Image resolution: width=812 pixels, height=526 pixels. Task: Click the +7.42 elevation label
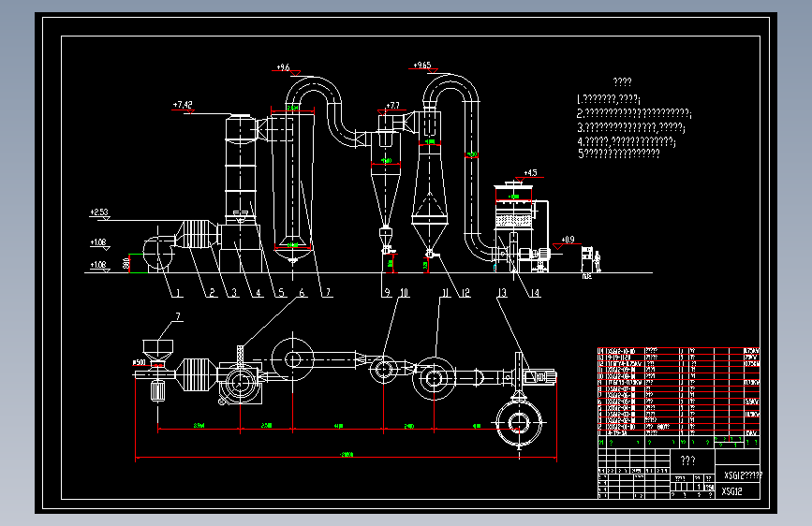coord(183,105)
